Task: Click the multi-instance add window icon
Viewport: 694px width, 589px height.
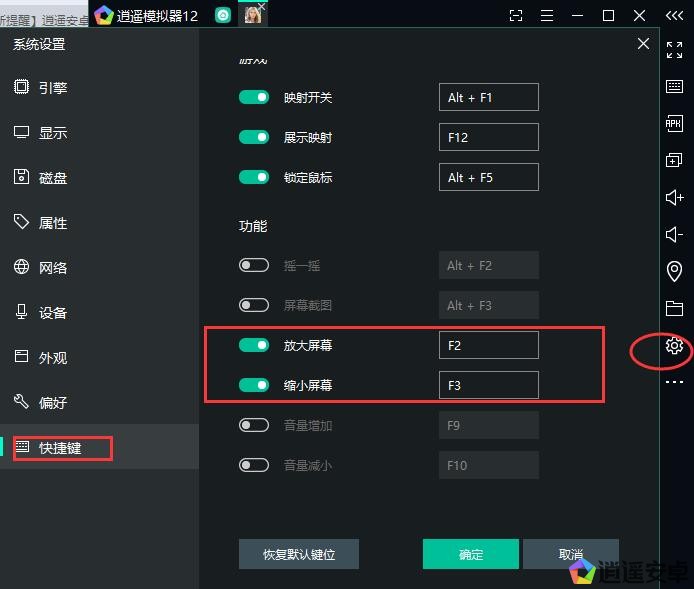Action: coord(674,161)
